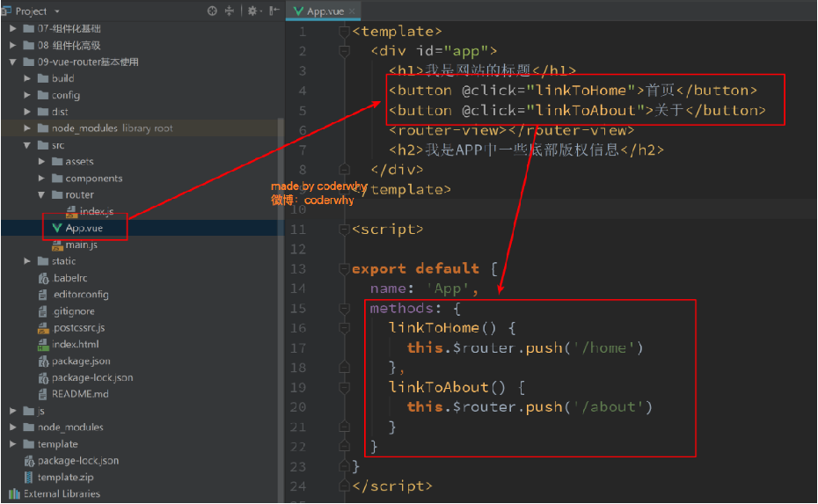This screenshot has height=504, width=818.
Task: Expand the node_modules library root folder
Action: tap(27, 128)
